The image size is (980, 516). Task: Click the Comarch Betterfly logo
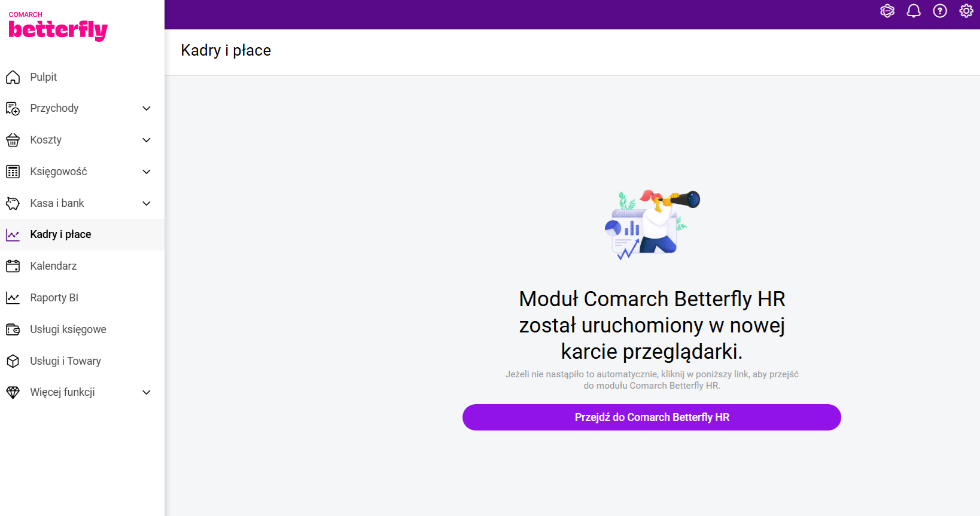pyautogui.click(x=57, y=27)
